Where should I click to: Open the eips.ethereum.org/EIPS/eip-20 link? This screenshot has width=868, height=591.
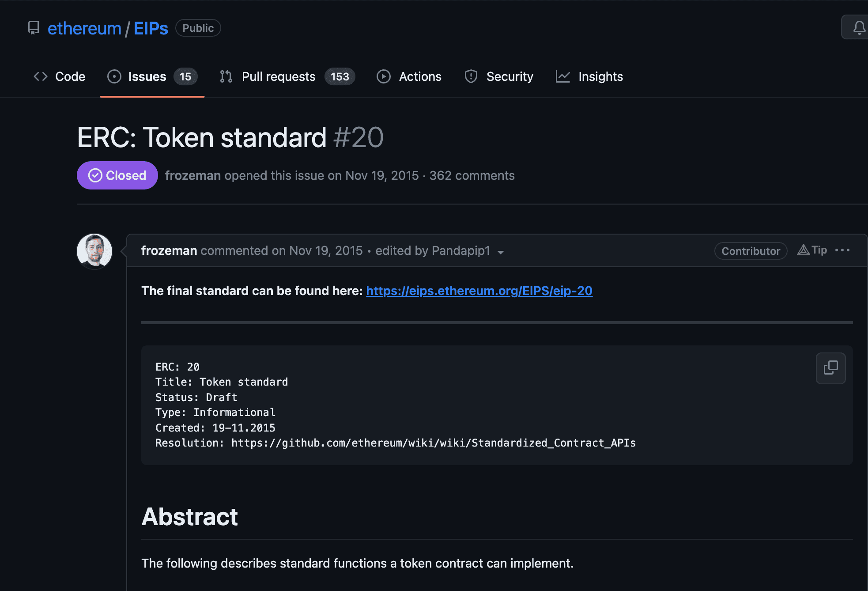click(479, 291)
